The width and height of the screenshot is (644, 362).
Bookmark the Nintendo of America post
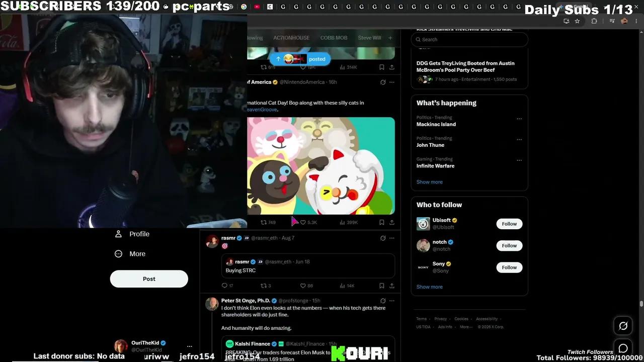[381, 222]
